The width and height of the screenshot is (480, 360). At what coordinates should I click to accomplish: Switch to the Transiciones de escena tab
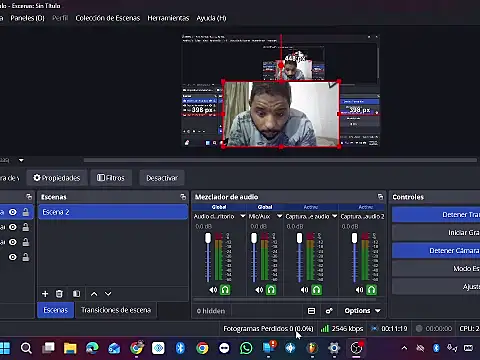click(x=116, y=310)
